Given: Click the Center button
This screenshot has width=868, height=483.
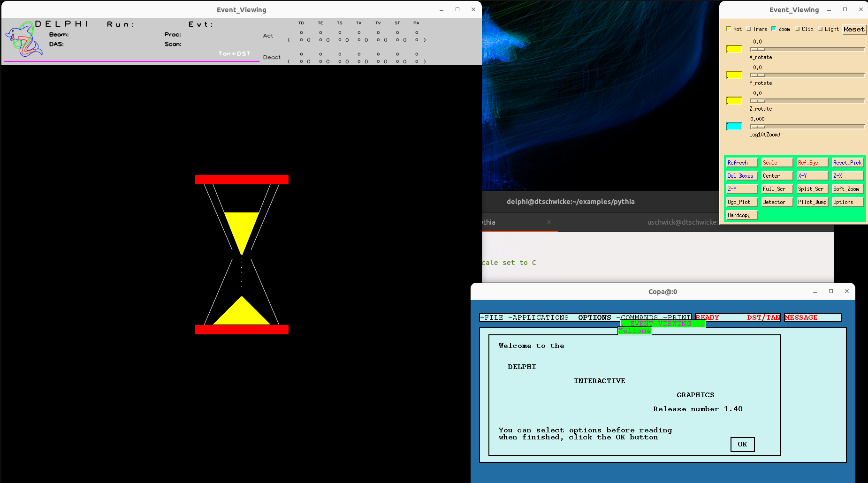Looking at the screenshot, I should tap(777, 176).
